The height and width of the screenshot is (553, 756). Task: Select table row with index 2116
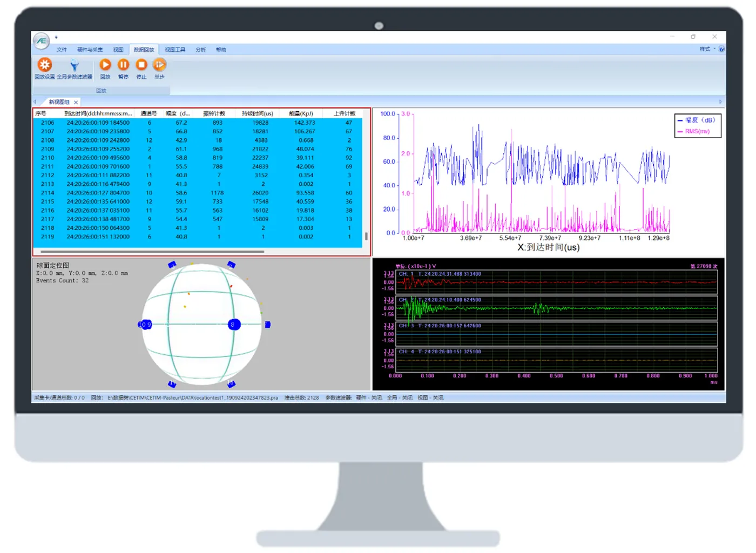tap(198, 210)
